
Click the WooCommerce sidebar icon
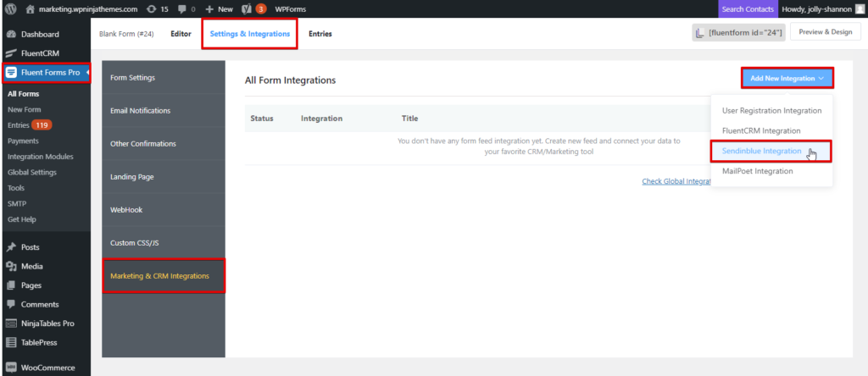11,368
